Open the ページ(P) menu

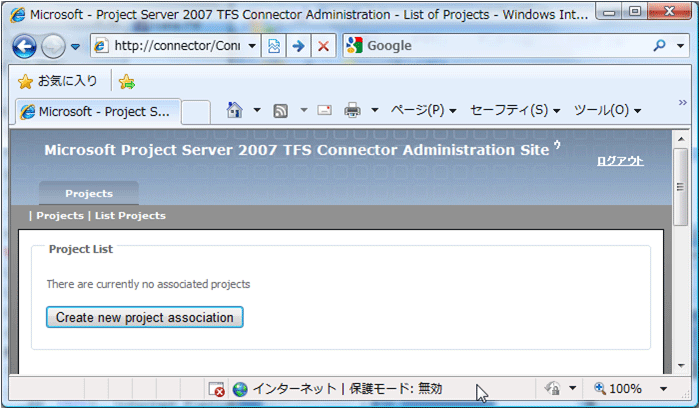click(x=423, y=110)
